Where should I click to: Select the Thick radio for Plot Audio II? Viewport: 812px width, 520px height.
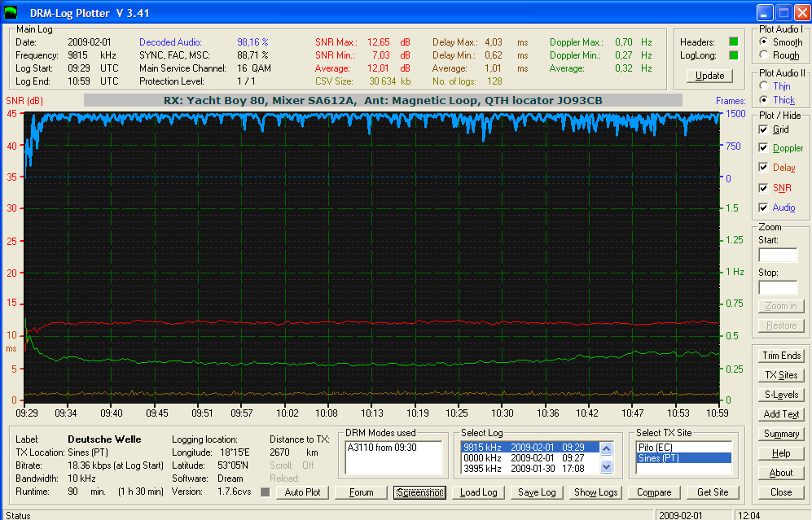pyautogui.click(x=764, y=100)
